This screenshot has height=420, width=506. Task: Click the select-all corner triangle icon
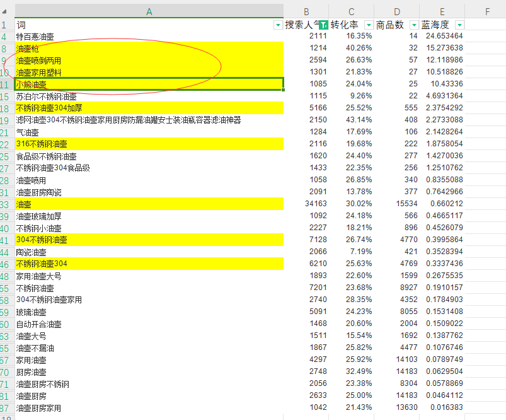7,11
